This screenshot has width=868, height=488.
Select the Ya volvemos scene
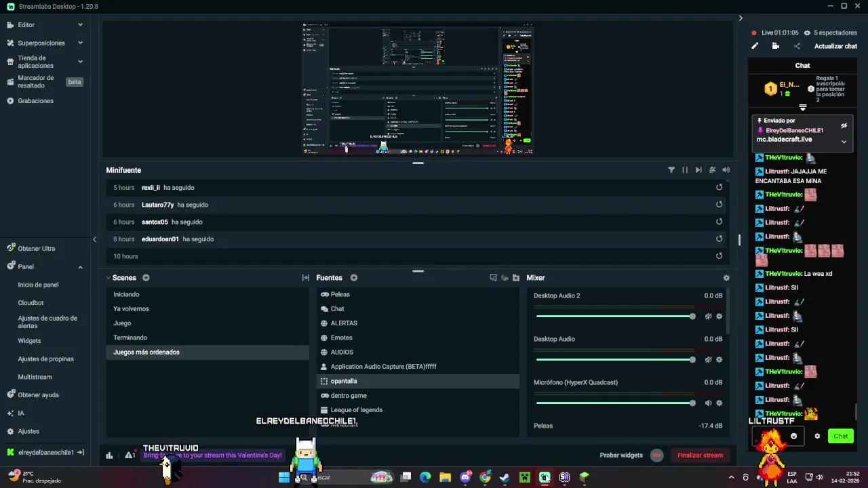click(208, 309)
